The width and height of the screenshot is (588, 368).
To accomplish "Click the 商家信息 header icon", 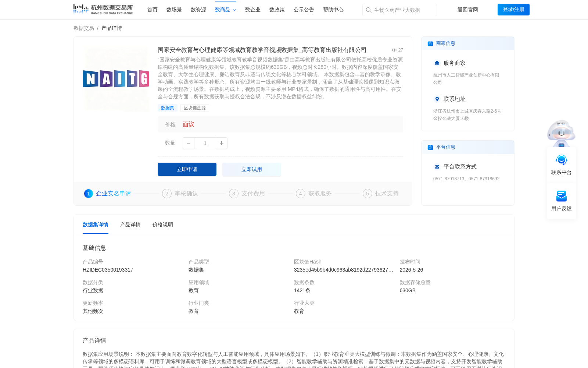I will [x=430, y=44].
